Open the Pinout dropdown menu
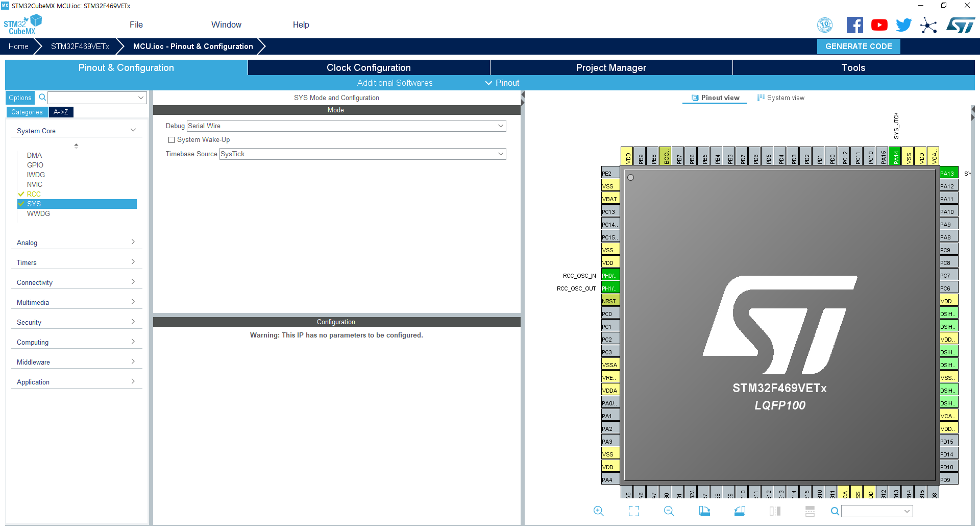The width and height of the screenshot is (980, 531). coord(502,83)
